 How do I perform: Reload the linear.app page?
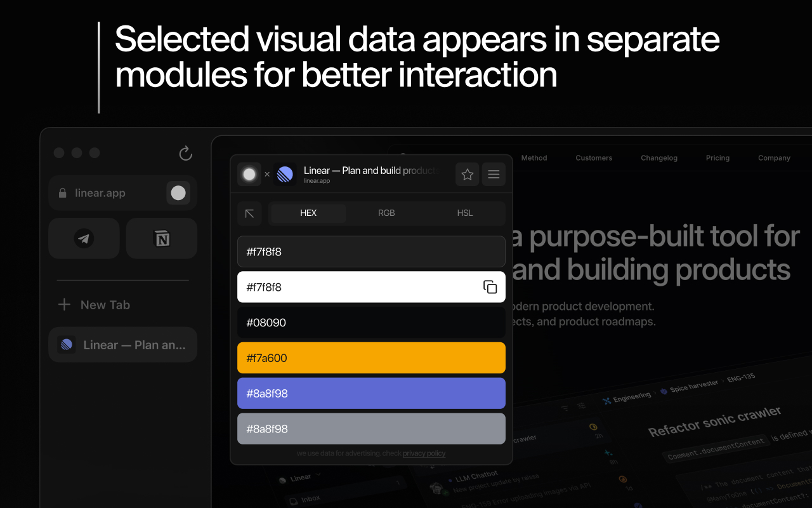coord(185,153)
